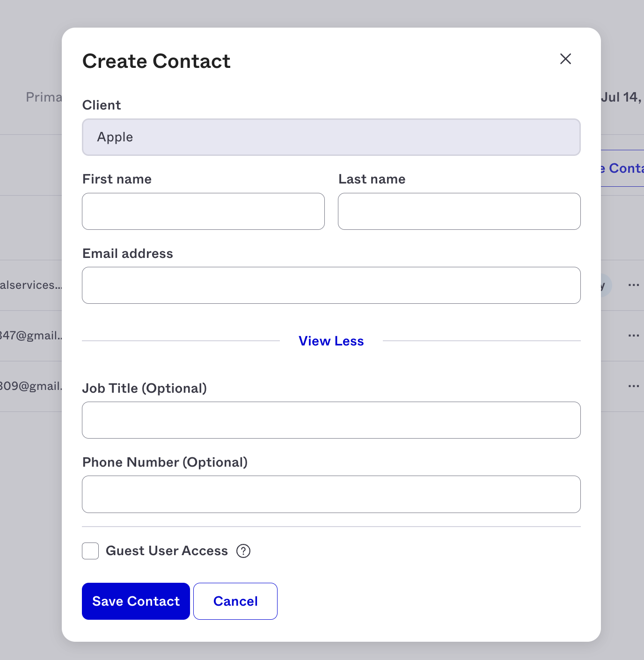The width and height of the screenshot is (644, 660).
Task: Click into the Email address field
Action: 331,286
